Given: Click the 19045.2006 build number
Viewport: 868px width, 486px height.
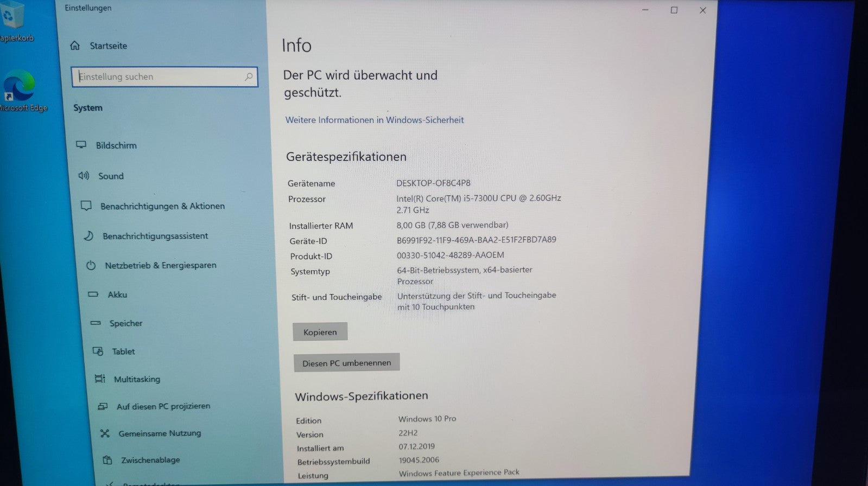Looking at the screenshot, I should [419, 460].
